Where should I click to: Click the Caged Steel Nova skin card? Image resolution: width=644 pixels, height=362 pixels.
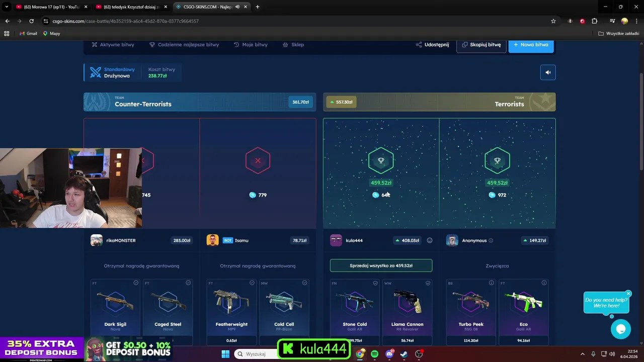tap(168, 312)
